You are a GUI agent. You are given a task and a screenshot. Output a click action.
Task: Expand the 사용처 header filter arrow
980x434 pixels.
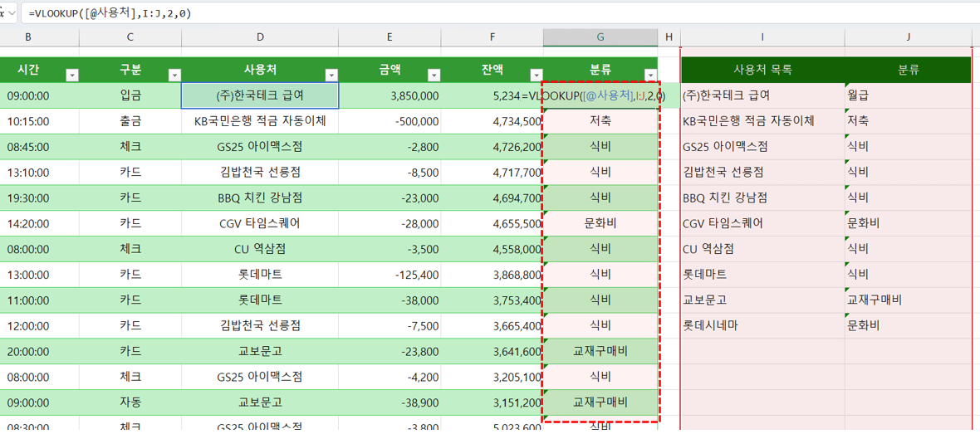click(x=331, y=76)
